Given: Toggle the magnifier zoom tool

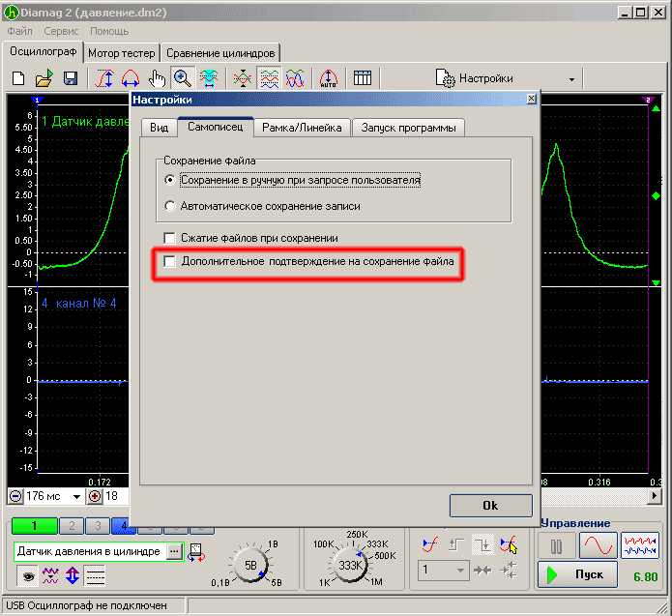Looking at the screenshot, I should (183, 78).
